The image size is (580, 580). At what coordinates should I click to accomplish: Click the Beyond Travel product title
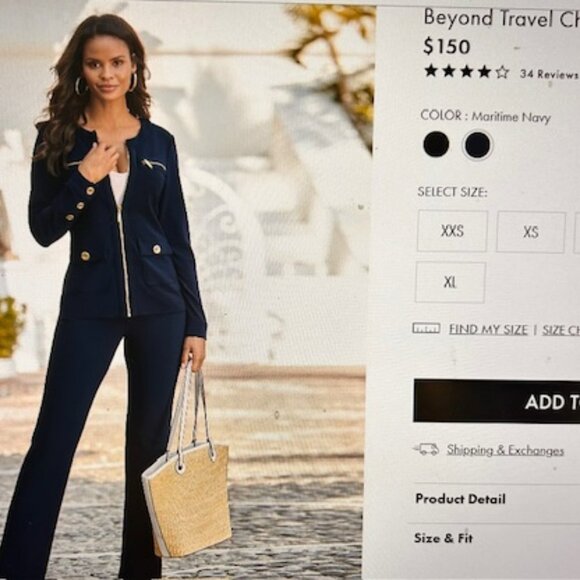coord(502,18)
